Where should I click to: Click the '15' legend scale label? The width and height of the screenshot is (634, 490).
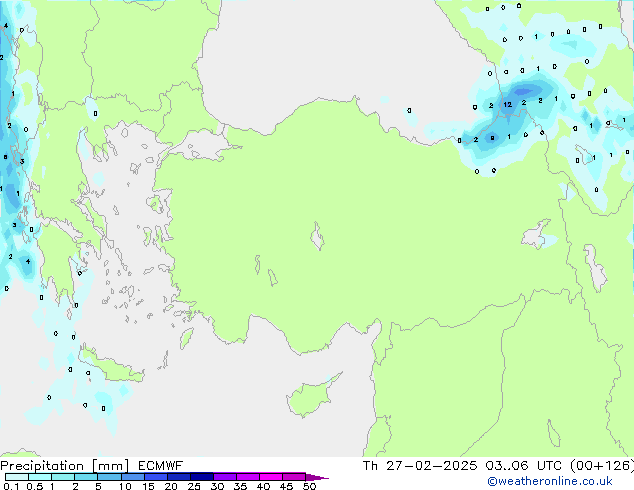[x=148, y=486]
